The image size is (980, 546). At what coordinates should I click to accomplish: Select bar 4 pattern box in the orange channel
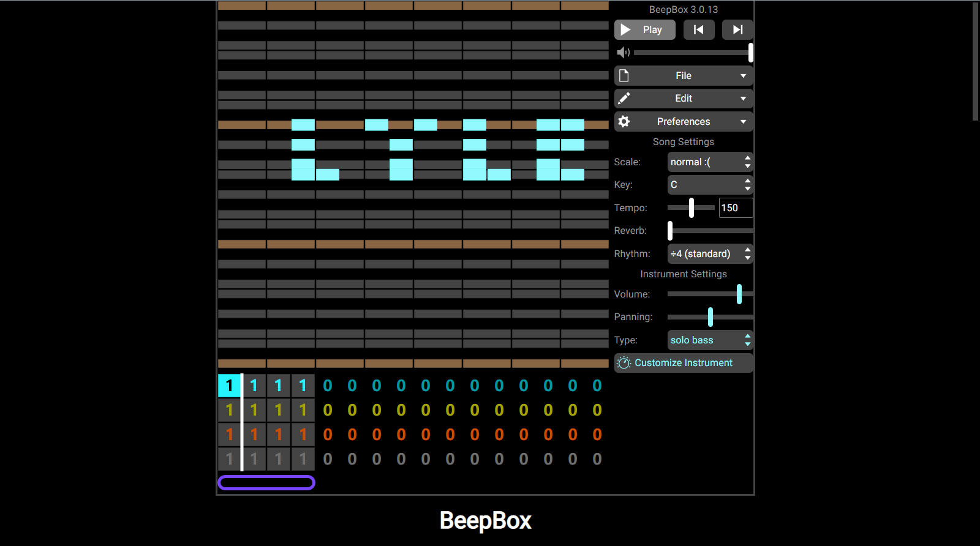pyautogui.click(x=303, y=435)
